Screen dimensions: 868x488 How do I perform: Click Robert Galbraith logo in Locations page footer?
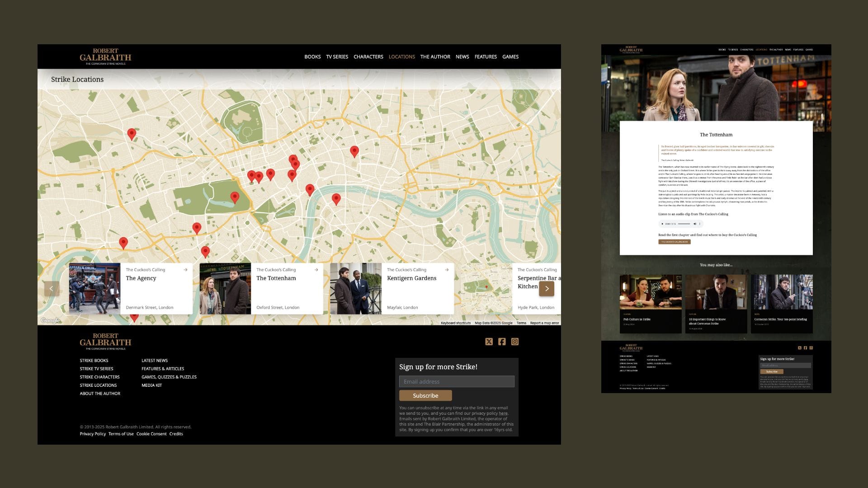(105, 342)
